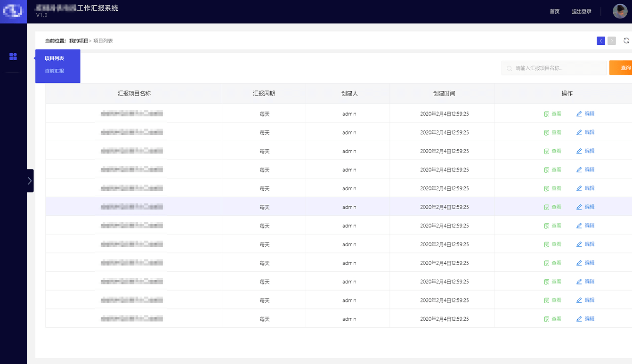Click the 汇报周期 column header

tap(264, 93)
